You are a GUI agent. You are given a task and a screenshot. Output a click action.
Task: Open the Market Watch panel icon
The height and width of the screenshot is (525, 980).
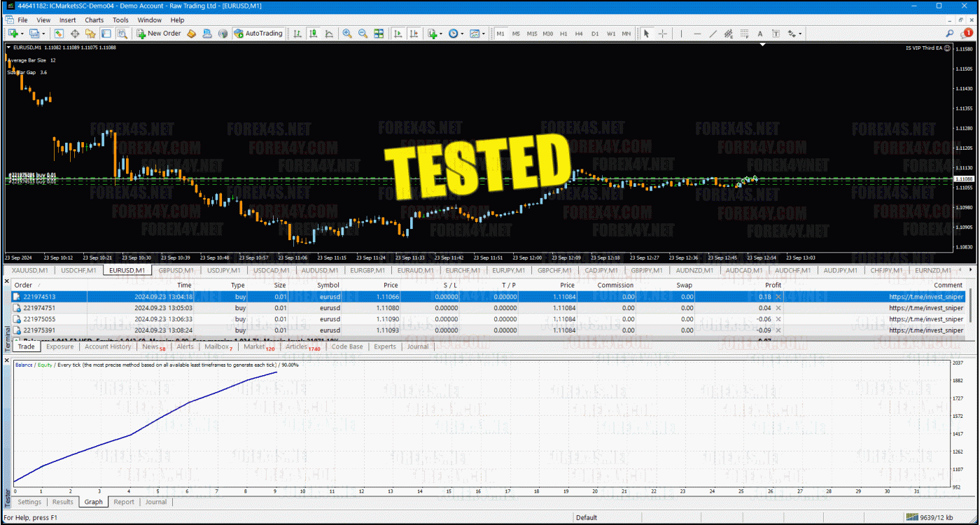(59, 34)
